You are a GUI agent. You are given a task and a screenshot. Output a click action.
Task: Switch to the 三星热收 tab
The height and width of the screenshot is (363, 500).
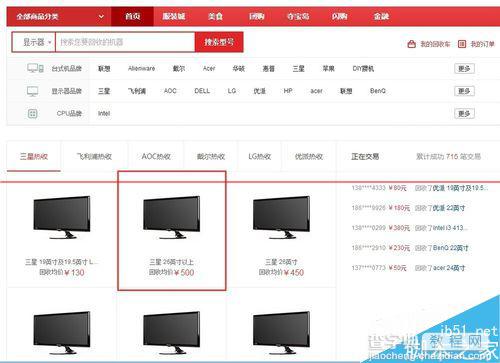click(x=34, y=156)
